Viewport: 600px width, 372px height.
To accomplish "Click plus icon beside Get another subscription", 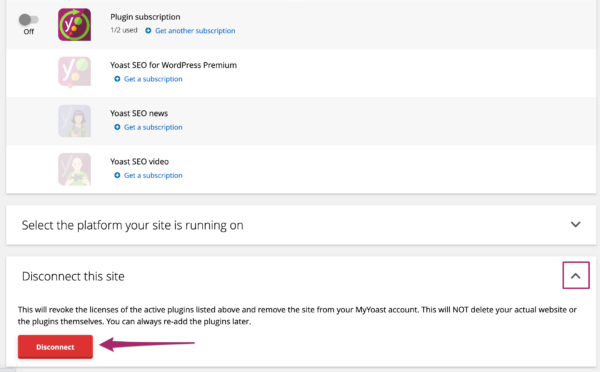I will pos(148,31).
